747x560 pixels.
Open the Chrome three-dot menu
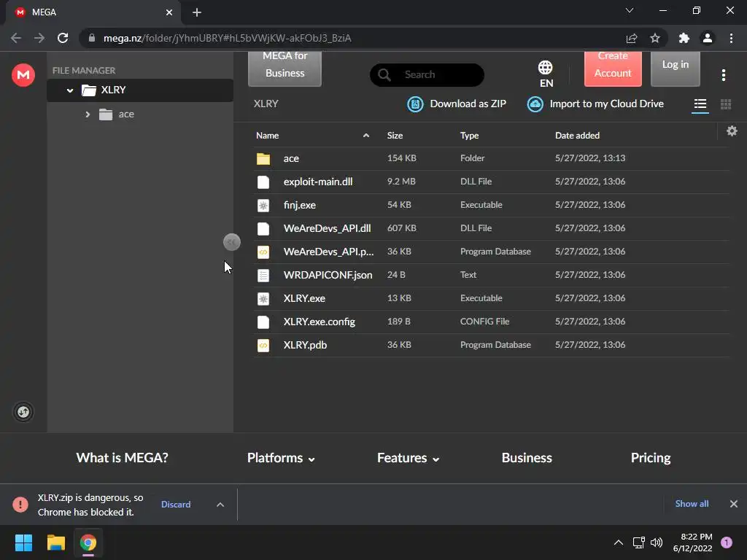tap(731, 38)
